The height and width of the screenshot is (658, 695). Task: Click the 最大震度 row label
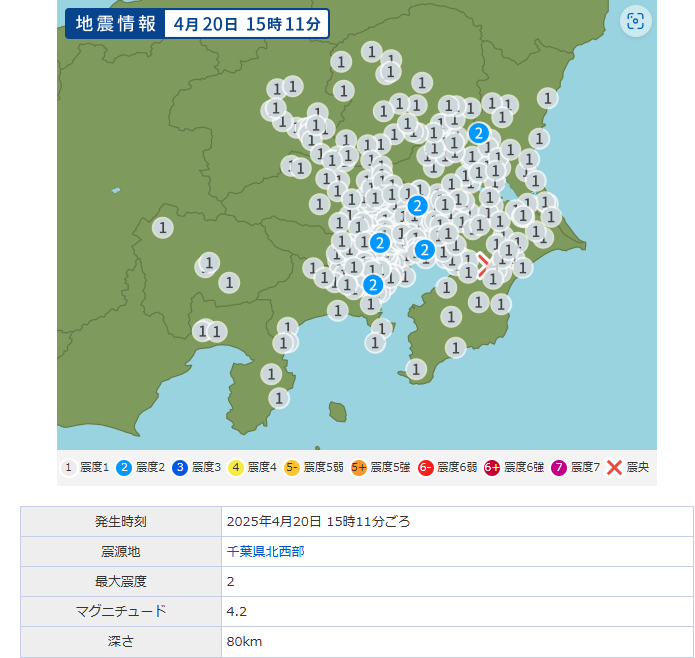point(121,581)
